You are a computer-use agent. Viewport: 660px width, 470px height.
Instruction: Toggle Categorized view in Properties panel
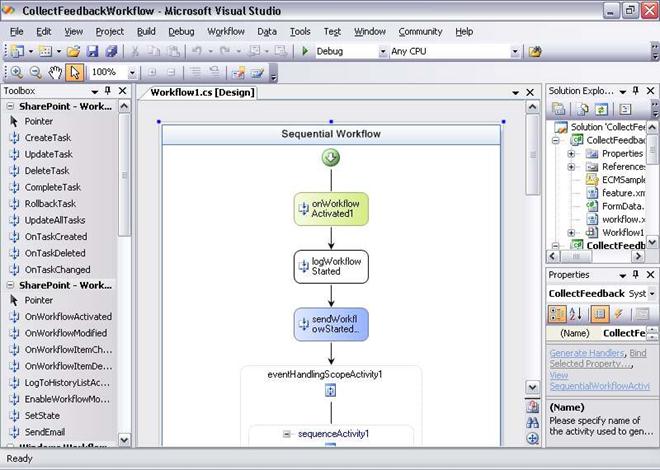(x=556, y=314)
